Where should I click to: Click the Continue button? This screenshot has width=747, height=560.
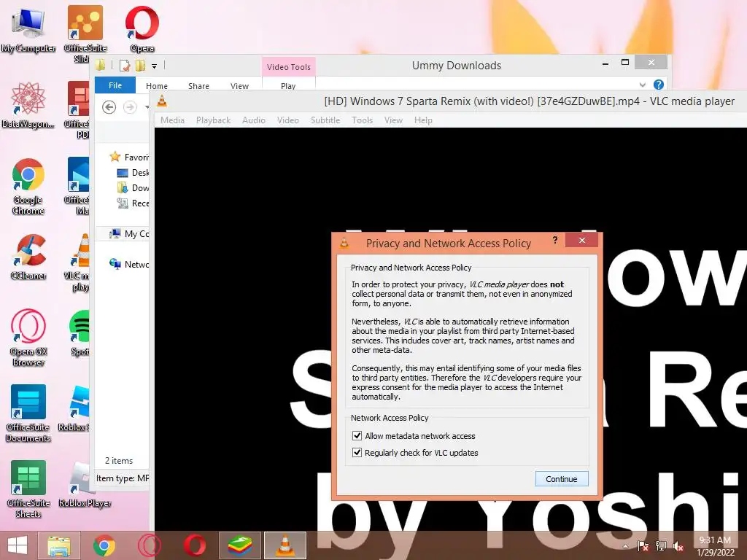pos(562,479)
